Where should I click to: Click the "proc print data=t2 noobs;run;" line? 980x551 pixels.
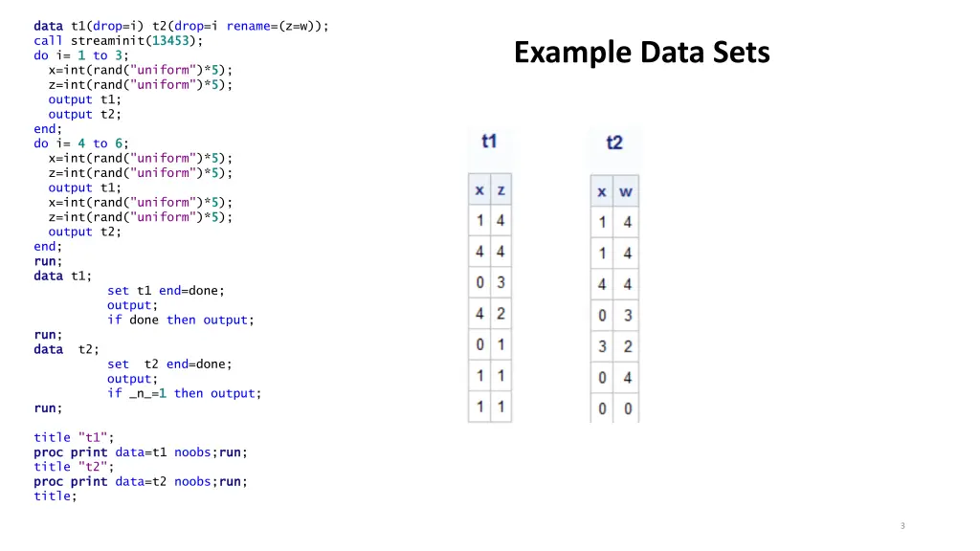click(141, 482)
